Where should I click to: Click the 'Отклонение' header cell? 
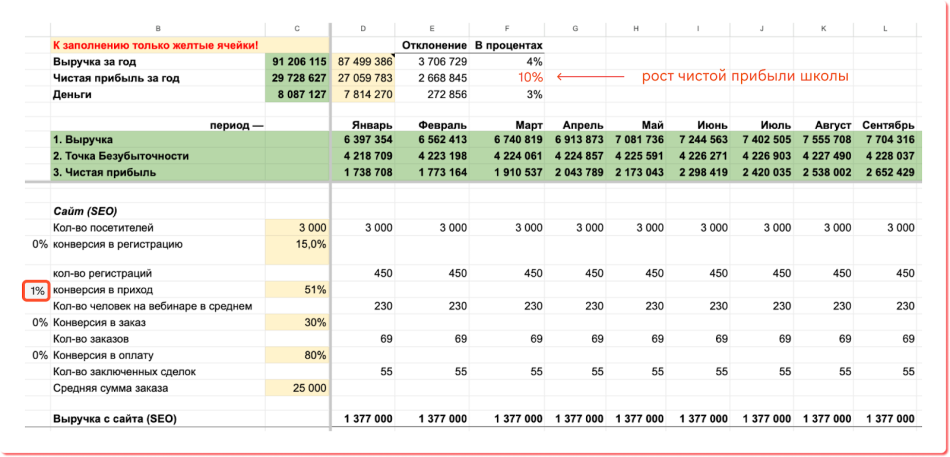[434, 45]
